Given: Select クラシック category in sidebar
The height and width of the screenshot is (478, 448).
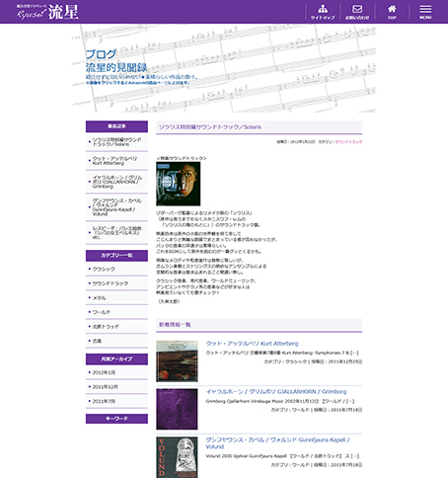Looking at the screenshot, I should click(116, 269).
